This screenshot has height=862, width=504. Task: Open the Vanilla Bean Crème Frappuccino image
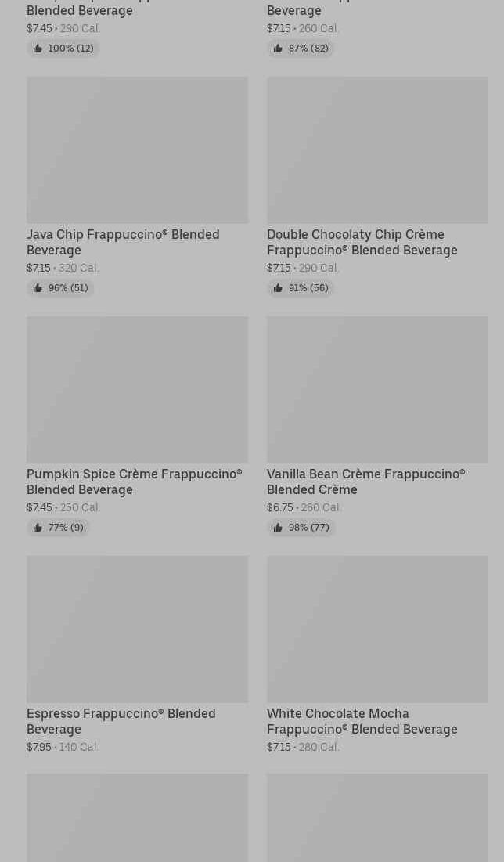(x=377, y=389)
